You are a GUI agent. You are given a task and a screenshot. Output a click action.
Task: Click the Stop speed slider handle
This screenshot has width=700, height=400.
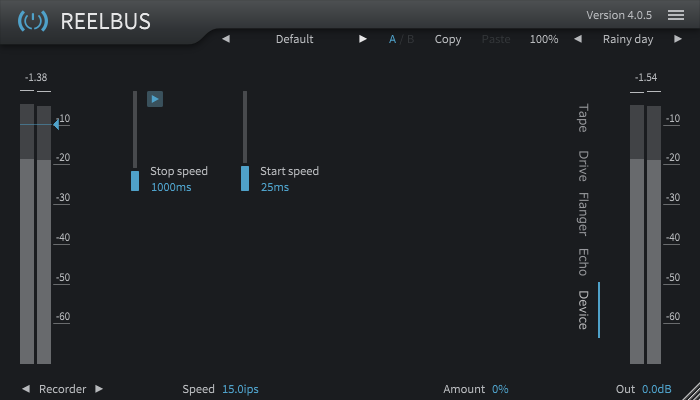pos(135,180)
